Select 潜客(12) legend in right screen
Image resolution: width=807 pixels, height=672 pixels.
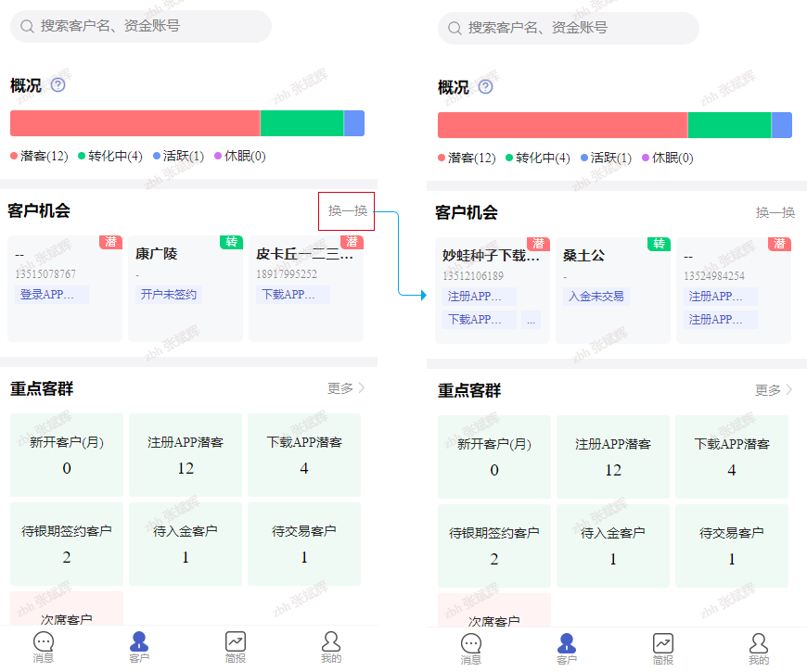point(467,158)
